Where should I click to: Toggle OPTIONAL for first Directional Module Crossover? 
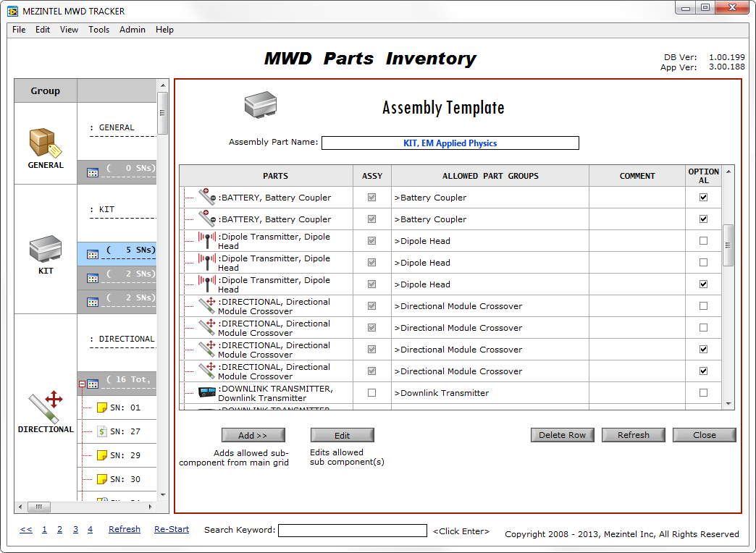click(x=703, y=305)
